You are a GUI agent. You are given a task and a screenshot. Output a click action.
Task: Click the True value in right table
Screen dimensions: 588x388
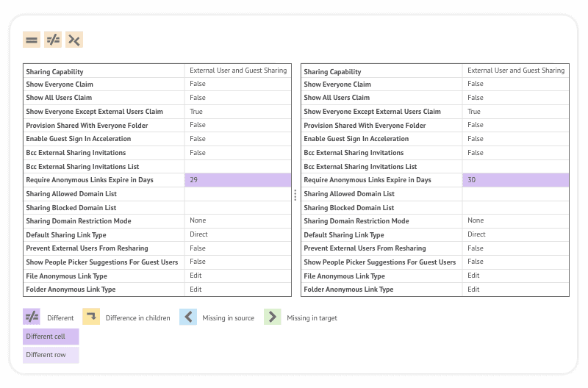pyautogui.click(x=474, y=112)
